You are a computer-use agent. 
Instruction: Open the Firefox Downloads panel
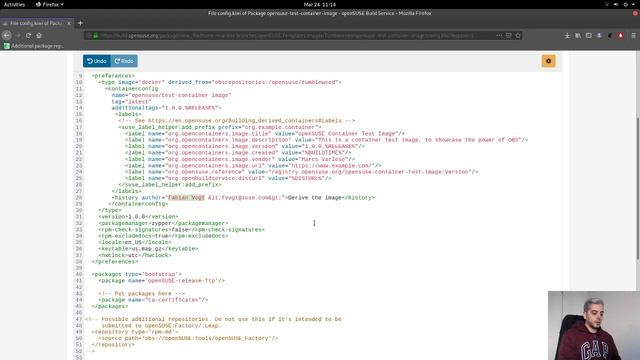[567, 36]
